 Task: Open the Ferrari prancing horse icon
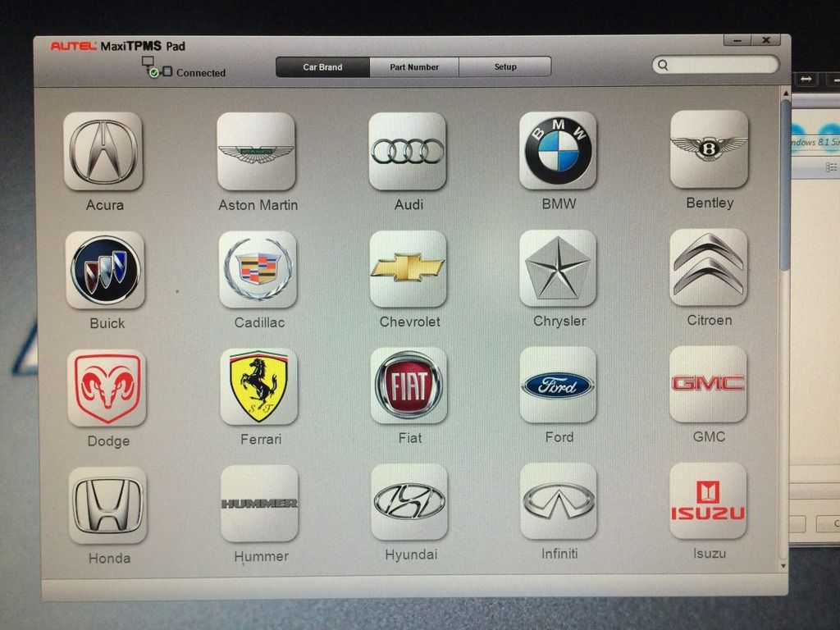click(258, 386)
